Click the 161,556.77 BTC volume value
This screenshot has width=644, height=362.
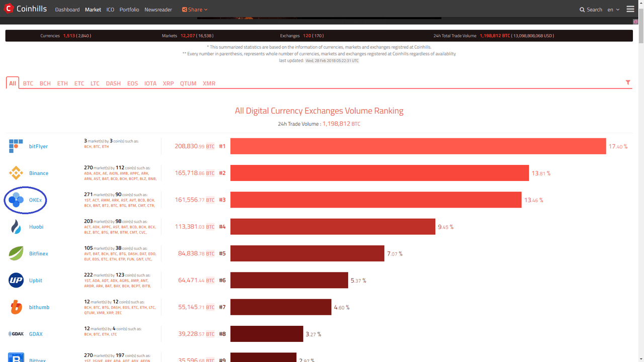[x=195, y=200]
